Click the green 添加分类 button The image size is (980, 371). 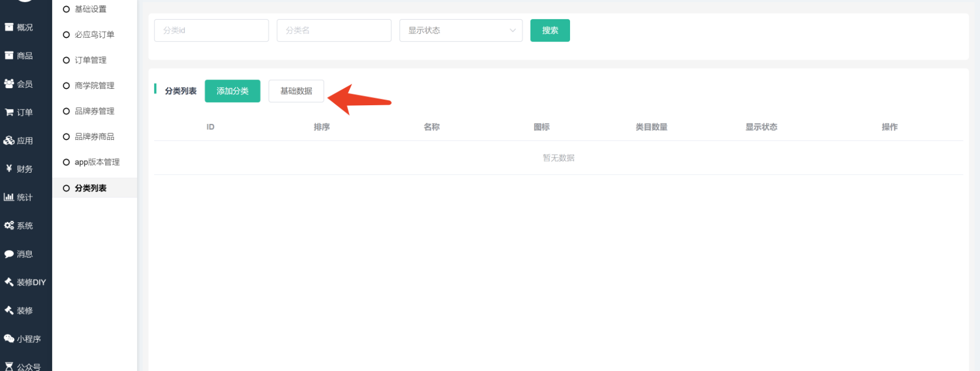tap(232, 91)
